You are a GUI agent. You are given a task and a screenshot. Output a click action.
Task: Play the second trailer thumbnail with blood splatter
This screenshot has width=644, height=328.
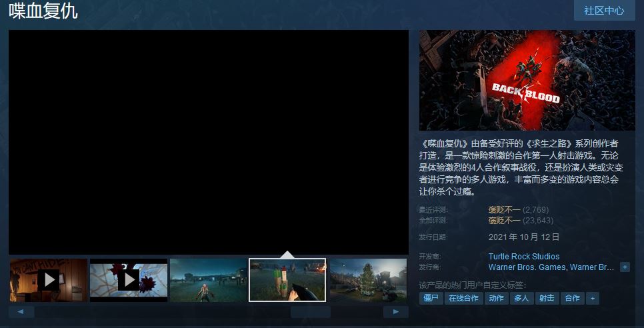pyautogui.click(x=129, y=280)
